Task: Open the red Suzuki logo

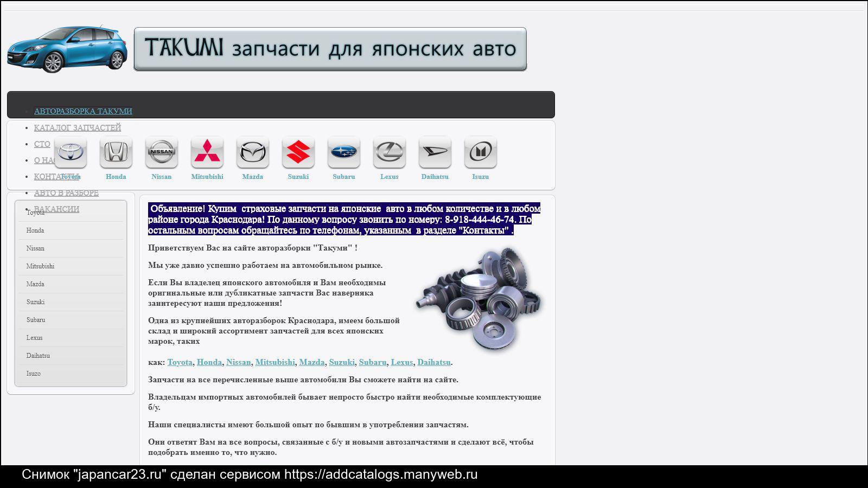Action: pos(298,152)
